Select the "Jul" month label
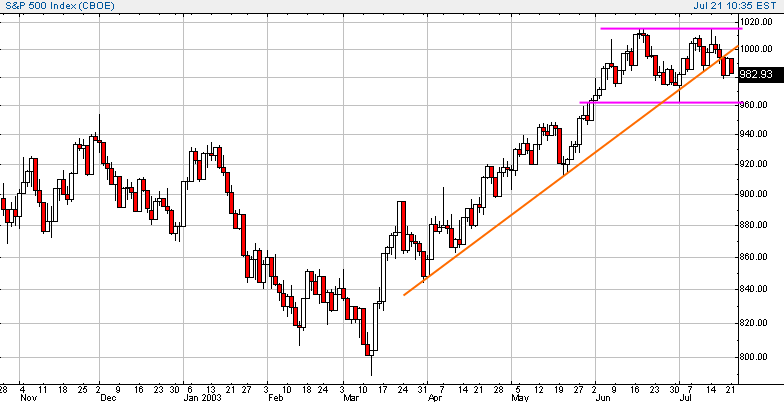Viewport: 784px width, 402px height. point(686,398)
